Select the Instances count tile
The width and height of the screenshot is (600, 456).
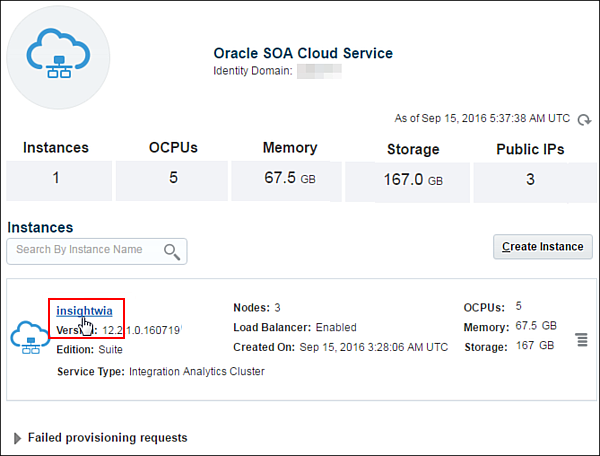[x=56, y=180]
